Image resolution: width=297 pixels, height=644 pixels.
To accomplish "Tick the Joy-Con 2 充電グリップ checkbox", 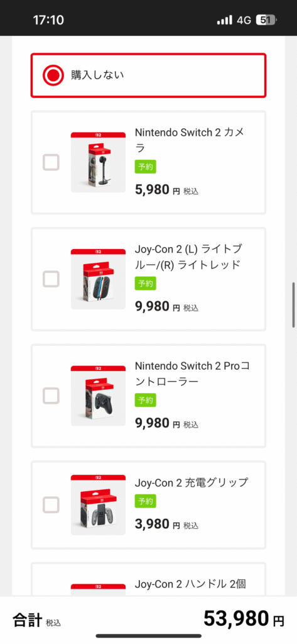I will [x=51, y=505].
